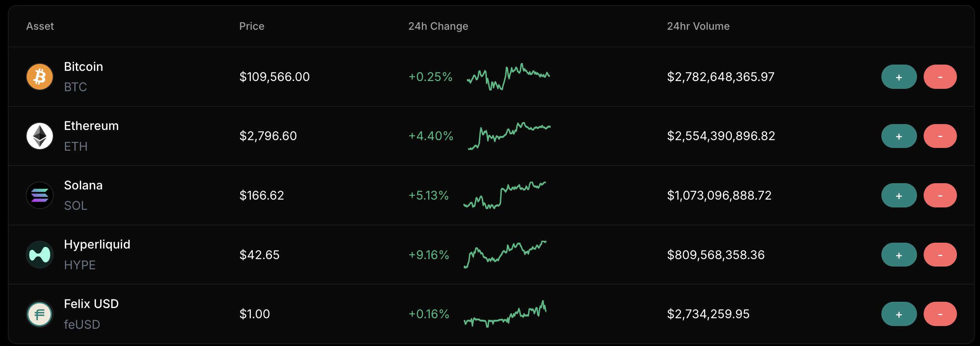This screenshot has width=980, height=346.
Task: Select the Ethereum ETH logo icon
Action: [x=39, y=136]
